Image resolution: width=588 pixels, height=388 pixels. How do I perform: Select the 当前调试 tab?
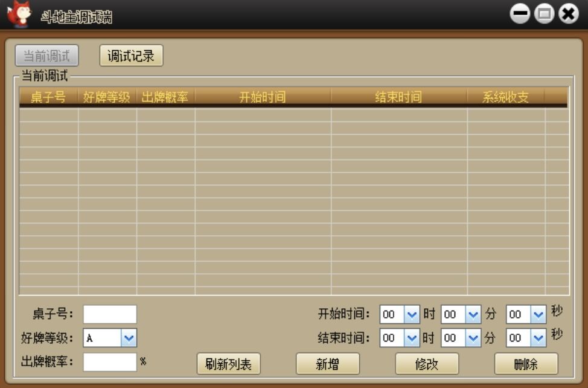click(x=46, y=56)
